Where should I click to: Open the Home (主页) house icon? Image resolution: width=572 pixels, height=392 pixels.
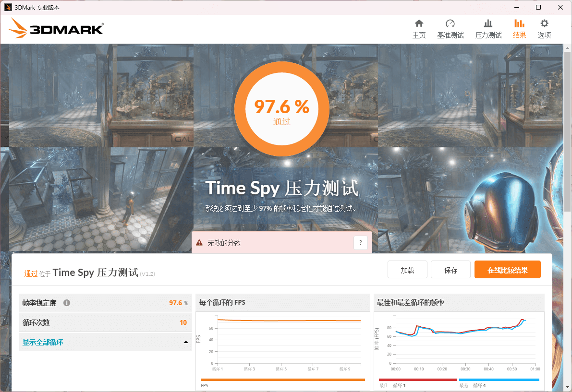tap(419, 24)
